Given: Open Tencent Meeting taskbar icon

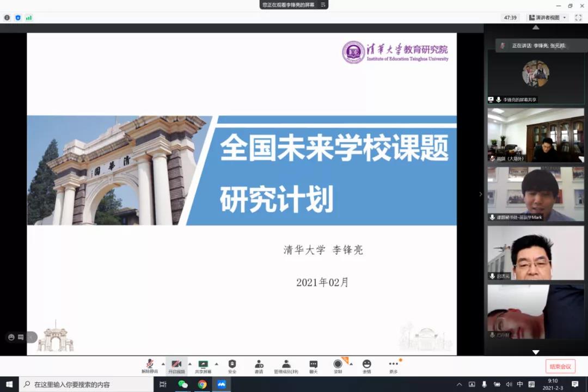Looking at the screenshot, I should click(x=222, y=384).
